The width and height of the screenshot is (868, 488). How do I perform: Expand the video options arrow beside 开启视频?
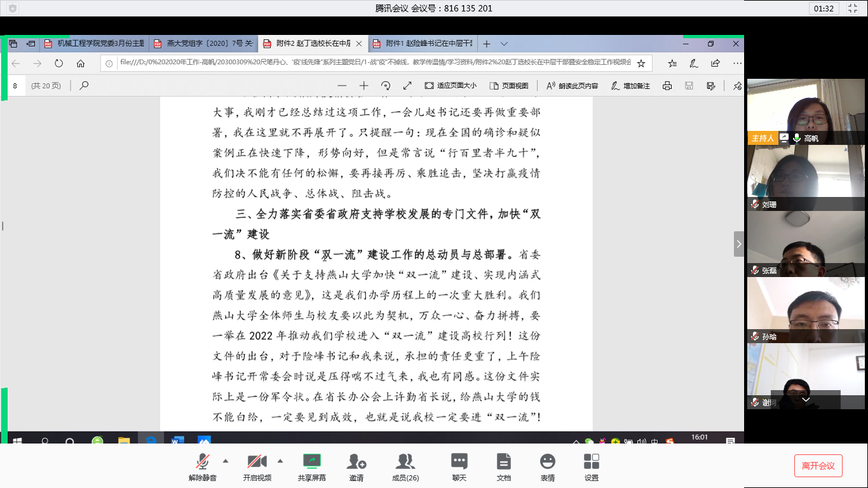click(280, 461)
